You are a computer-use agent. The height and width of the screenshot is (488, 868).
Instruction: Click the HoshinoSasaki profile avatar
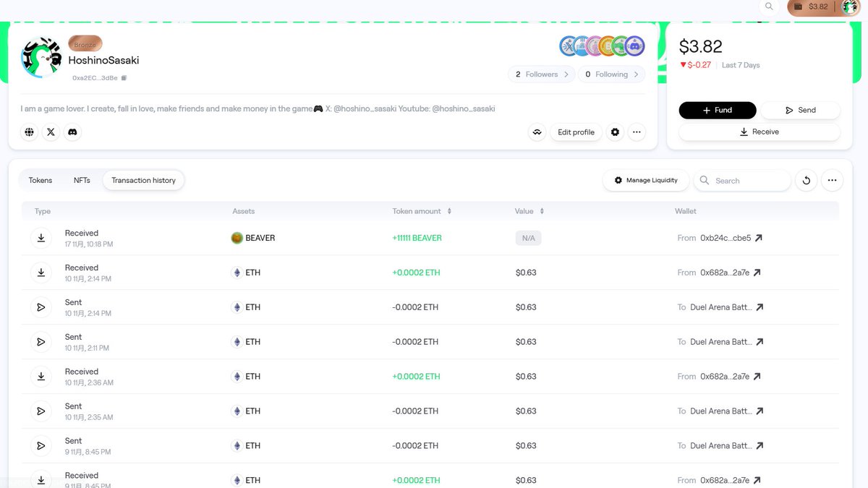click(x=41, y=58)
